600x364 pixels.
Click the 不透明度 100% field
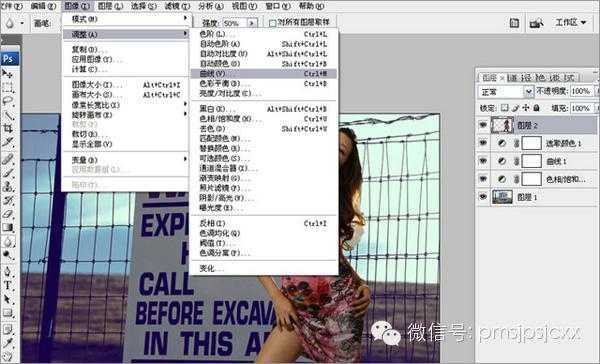(x=581, y=91)
